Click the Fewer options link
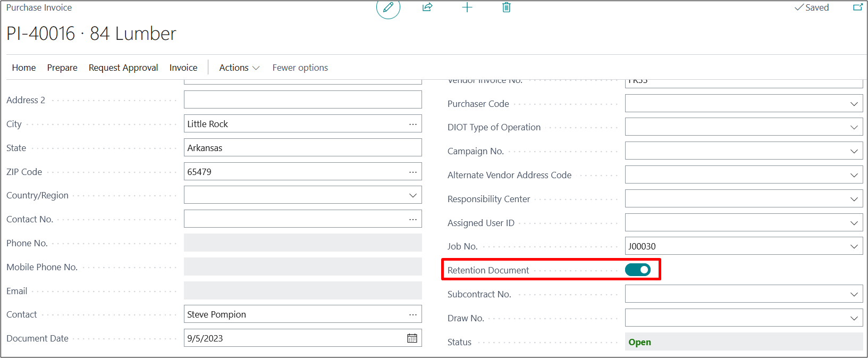Screen dimensions: 868x358 tap(300, 68)
